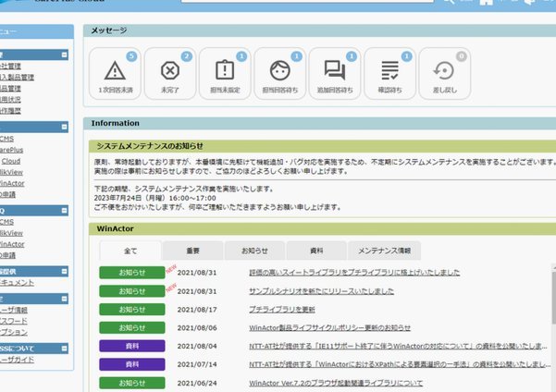The image size is (556, 392).
Task: Open ドキュメント in the sidebar
Action: tap(17, 283)
